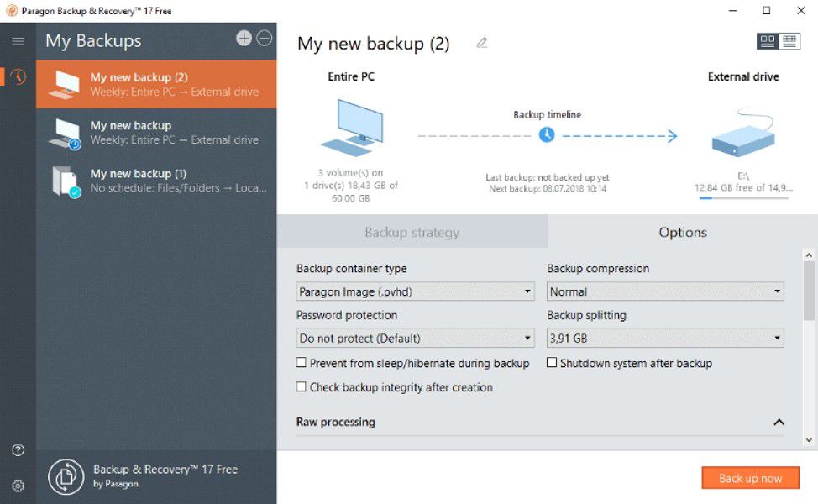This screenshot has height=504, width=818.
Task: Click the Paragon app icon in title bar
Action: (12, 10)
